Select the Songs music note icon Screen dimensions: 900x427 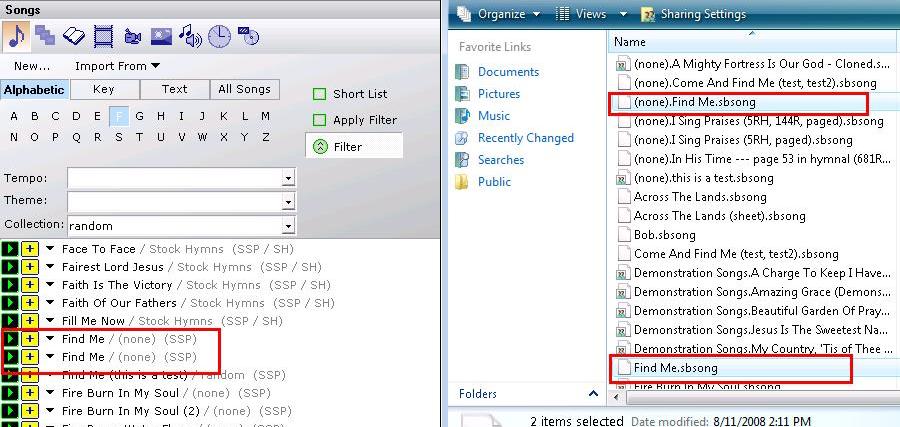17,37
